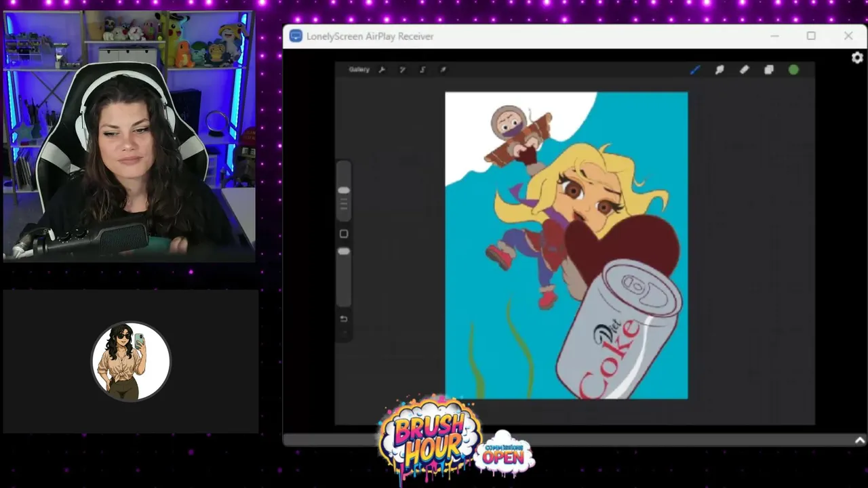The height and width of the screenshot is (488, 868).
Task: Select the Smudge finger tool
Action: (x=719, y=69)
